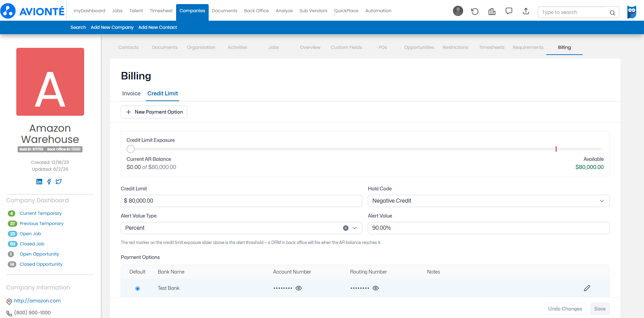Click the 37 Previous Temporary count badge

(x=13, y=224)
